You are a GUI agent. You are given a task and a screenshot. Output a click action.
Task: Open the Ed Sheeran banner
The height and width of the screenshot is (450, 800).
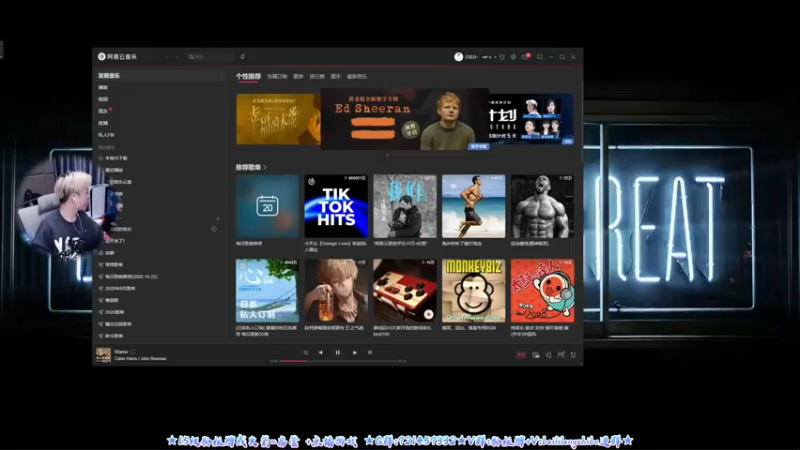[x=405, y=119]
